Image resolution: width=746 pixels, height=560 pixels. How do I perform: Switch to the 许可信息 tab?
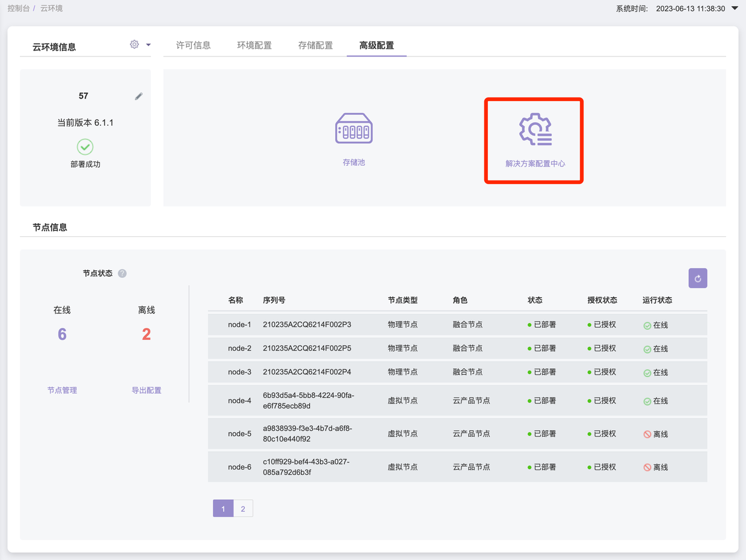pos(193,45)
